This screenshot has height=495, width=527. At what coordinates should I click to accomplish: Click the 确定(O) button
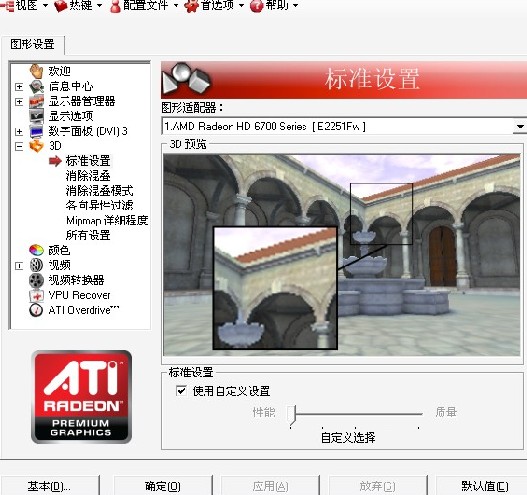click(x=163, y=486)
